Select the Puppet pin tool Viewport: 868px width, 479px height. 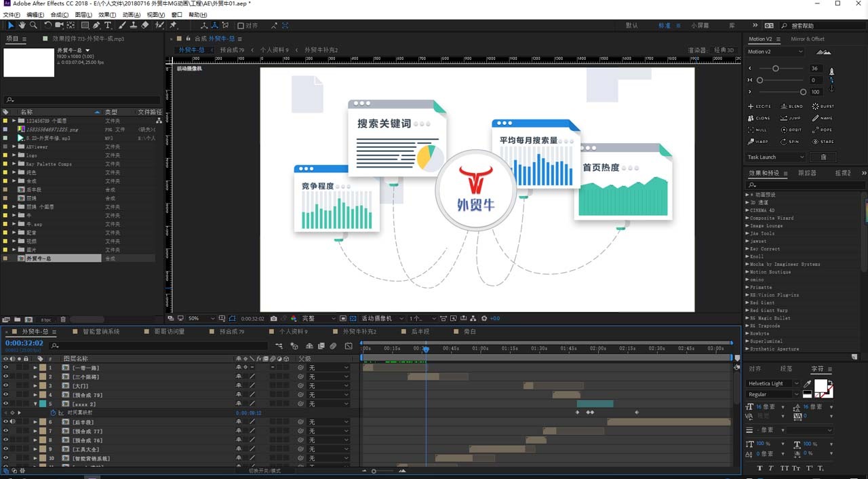click(x=173, y=25)
